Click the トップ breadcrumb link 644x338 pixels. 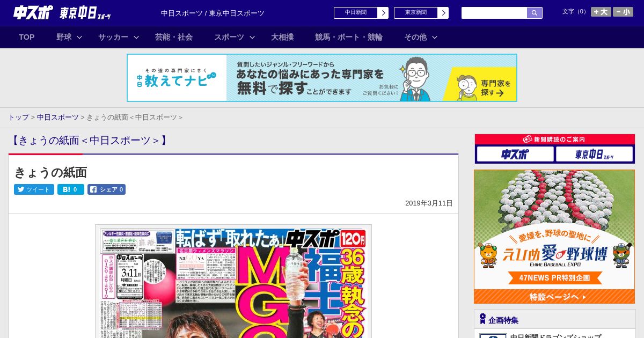pyautogui.click(x=18, y=117)
